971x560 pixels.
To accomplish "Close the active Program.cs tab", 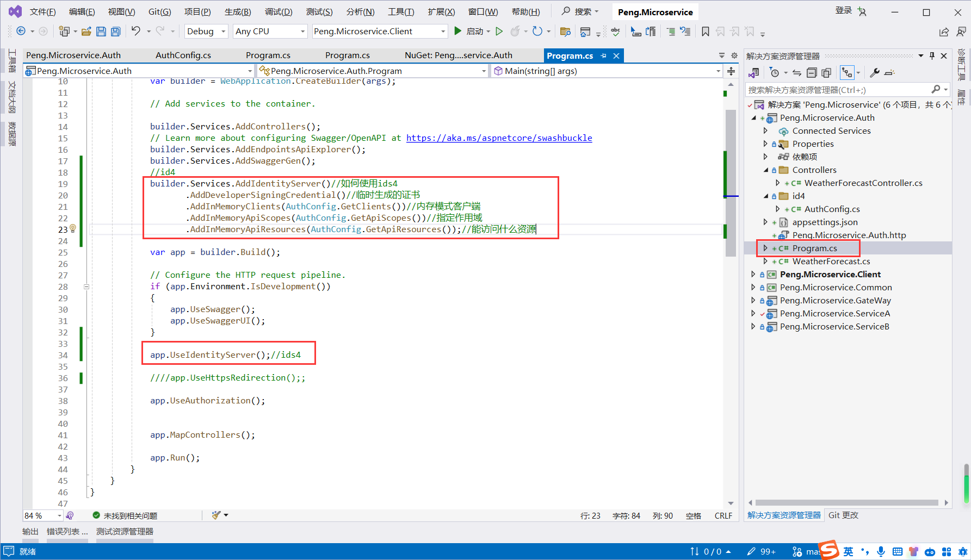I will click(x=616, y=55).
